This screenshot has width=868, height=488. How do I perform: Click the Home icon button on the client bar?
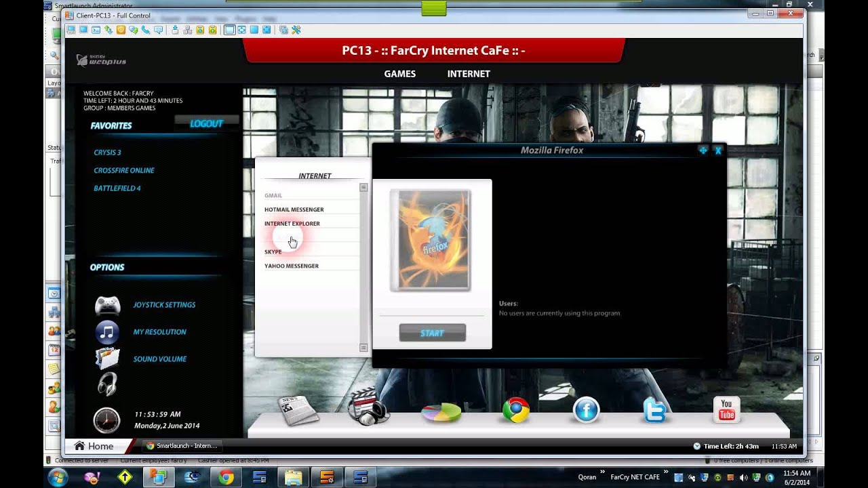coord(94,445)
